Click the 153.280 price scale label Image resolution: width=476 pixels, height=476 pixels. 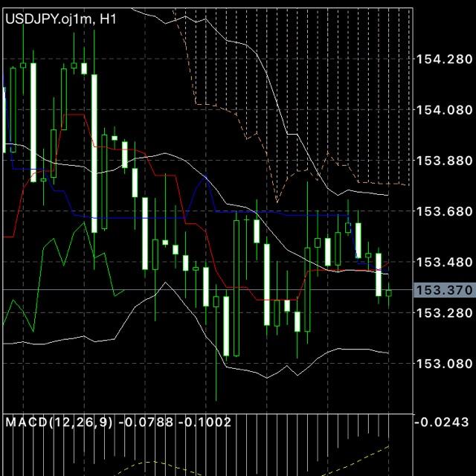tap(444, 312)
